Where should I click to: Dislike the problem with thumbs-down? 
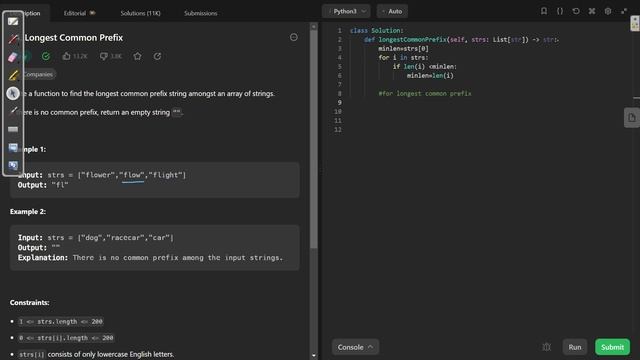(x=111, y=56)
